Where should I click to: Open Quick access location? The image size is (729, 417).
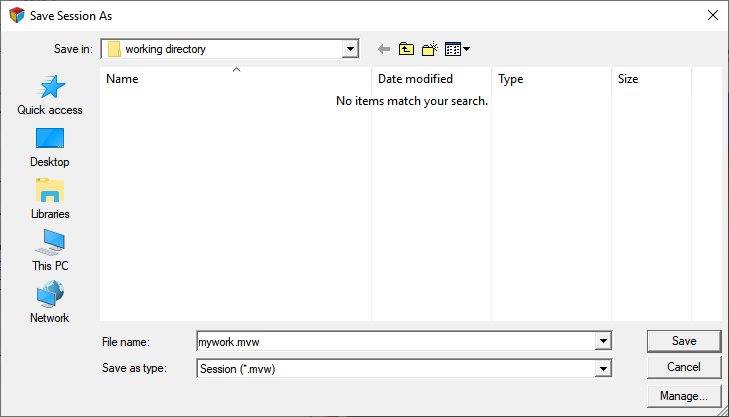tap(50, 95)
